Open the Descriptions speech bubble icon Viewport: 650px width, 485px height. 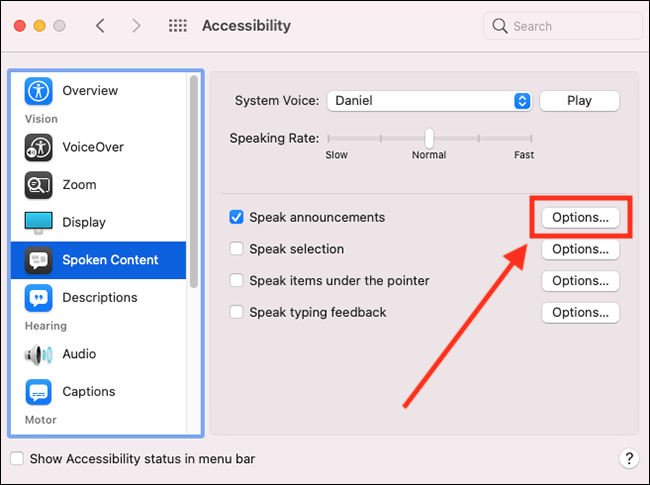(39, 298)
